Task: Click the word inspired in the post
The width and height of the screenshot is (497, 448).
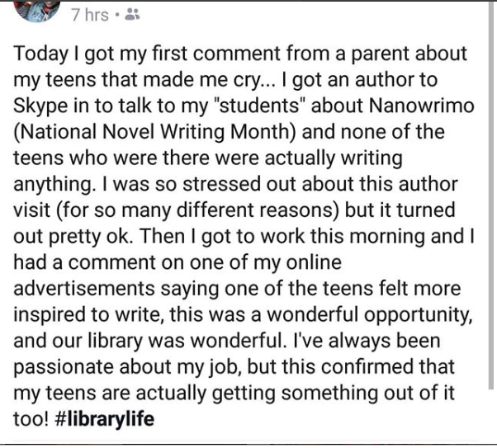Action: pos(50,314)
